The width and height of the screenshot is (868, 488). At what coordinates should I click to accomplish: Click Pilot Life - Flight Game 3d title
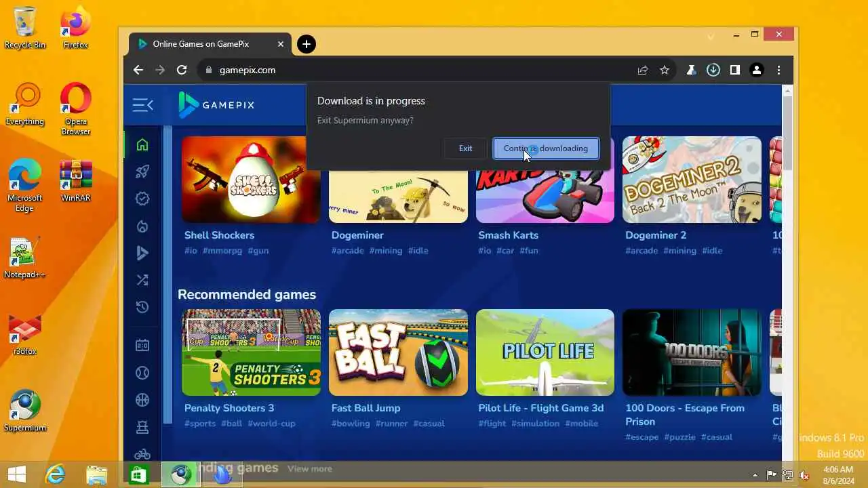pos(540,408)
